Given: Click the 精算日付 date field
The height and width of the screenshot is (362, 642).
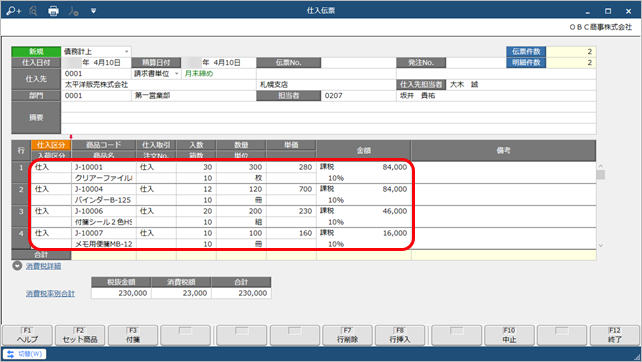Looking at the screenshot, I should click(x=219, y=63).
